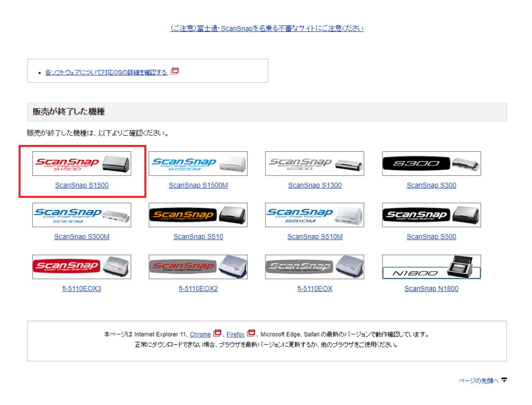
Task: Click the ScanSnap S500 banner image
Action: (x=431, y=215)
